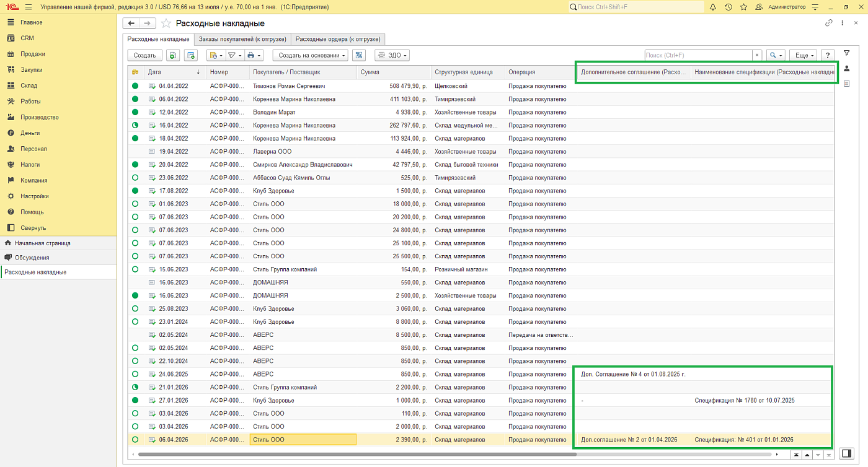Open the filter funnel dropdown in toolbar
This screenshot has width=868, height=467.
[235, 55]
